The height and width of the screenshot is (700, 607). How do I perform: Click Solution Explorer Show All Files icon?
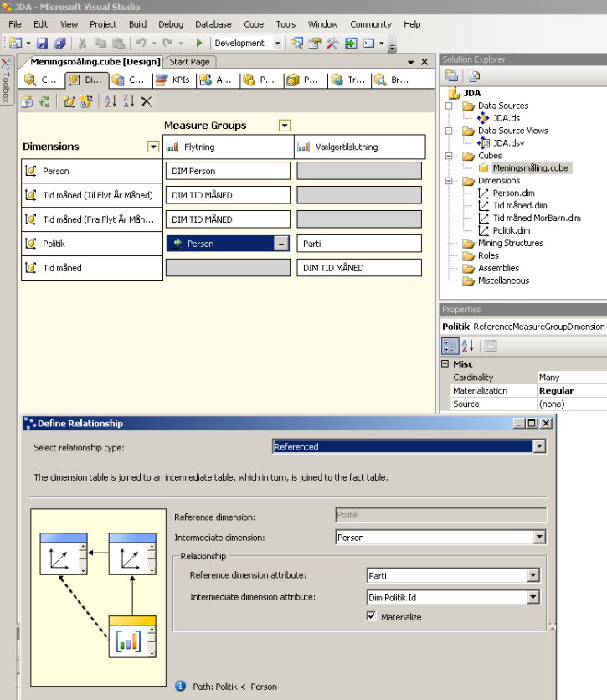coord(474,76)
